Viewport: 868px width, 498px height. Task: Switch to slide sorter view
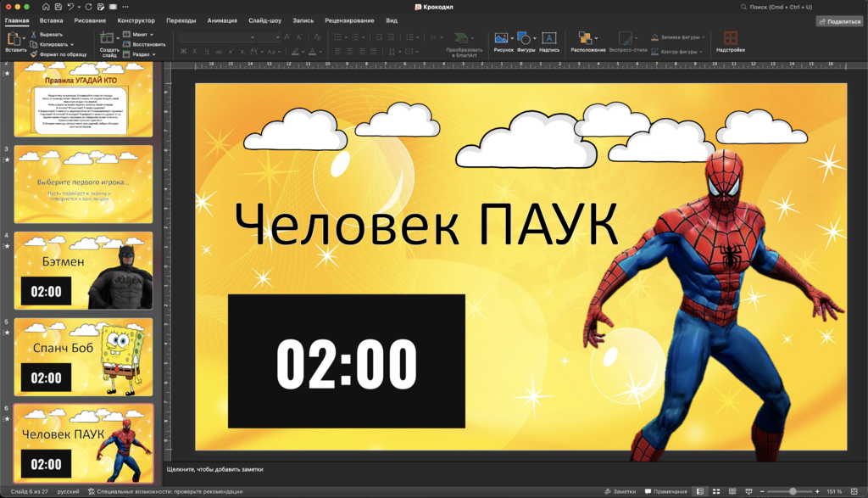click(715, 491)
